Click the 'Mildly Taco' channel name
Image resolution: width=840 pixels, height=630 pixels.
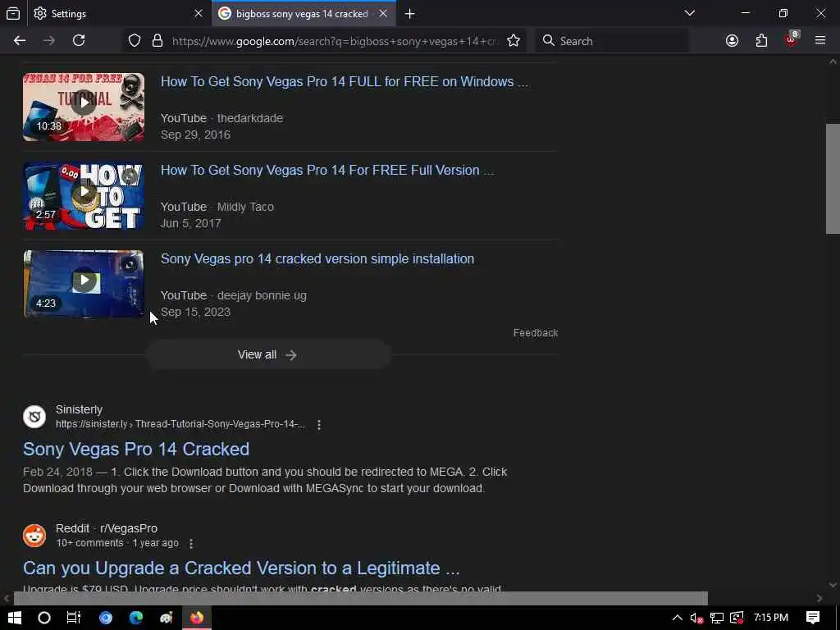[x=245, y=207]
